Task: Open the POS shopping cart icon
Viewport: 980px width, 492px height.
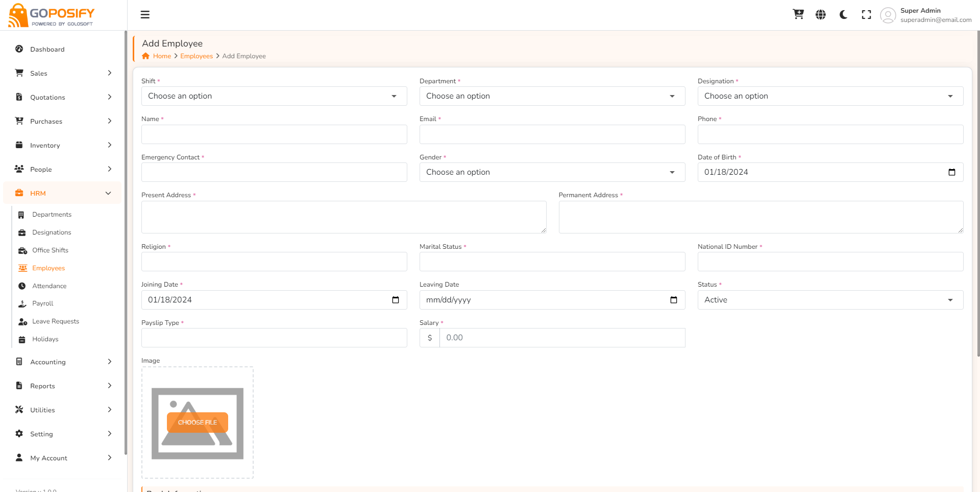Action: click(798, 14)
